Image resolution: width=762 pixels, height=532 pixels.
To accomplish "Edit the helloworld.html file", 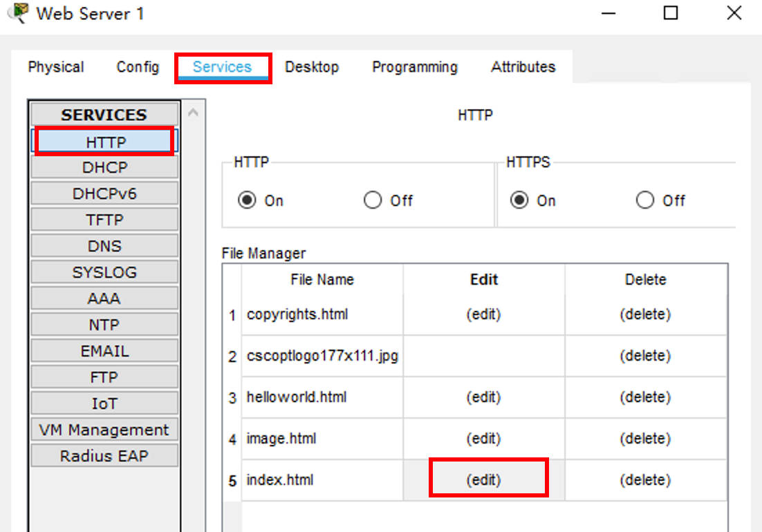I will point(483,397).
